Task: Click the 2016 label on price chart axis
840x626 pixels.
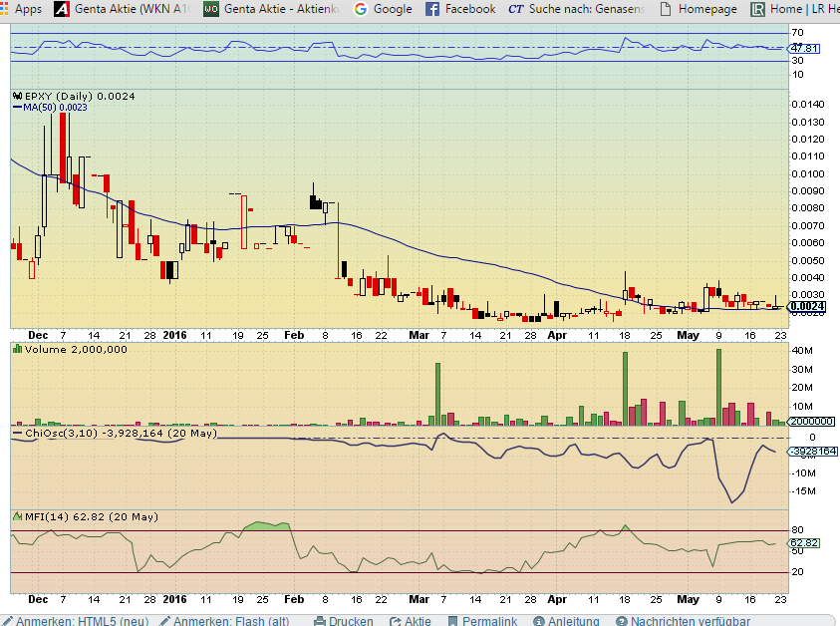Action: 174,335
